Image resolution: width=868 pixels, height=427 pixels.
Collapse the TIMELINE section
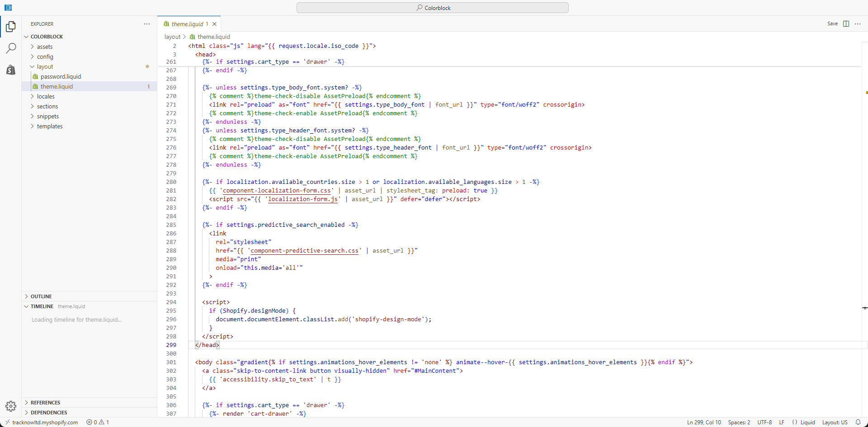coord(42,306)
